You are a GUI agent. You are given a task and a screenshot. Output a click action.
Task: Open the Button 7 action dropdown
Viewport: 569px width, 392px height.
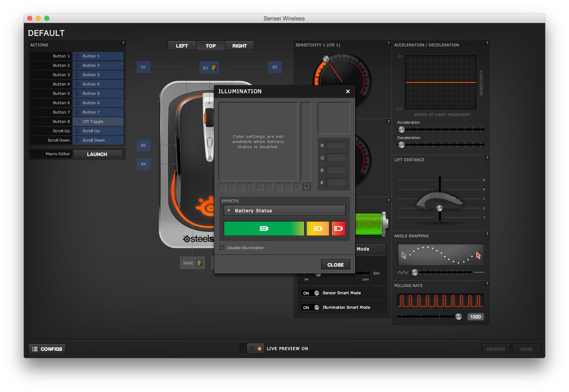coord(98,112)
